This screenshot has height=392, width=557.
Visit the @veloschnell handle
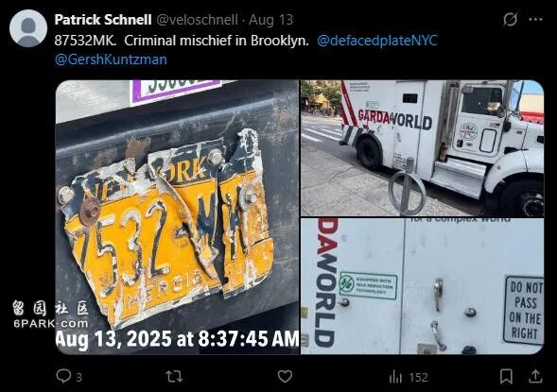pyautogui.click(x=197, y=20)
